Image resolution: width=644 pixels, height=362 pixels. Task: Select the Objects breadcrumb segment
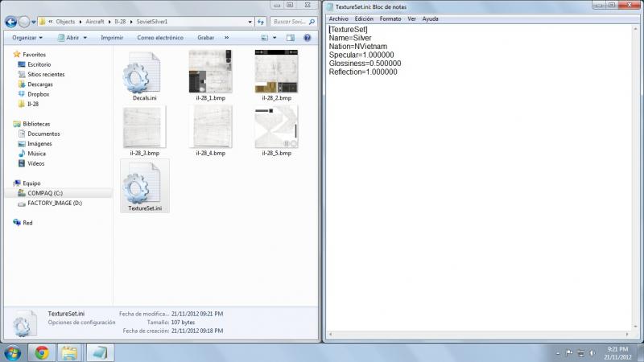(65, 22)
